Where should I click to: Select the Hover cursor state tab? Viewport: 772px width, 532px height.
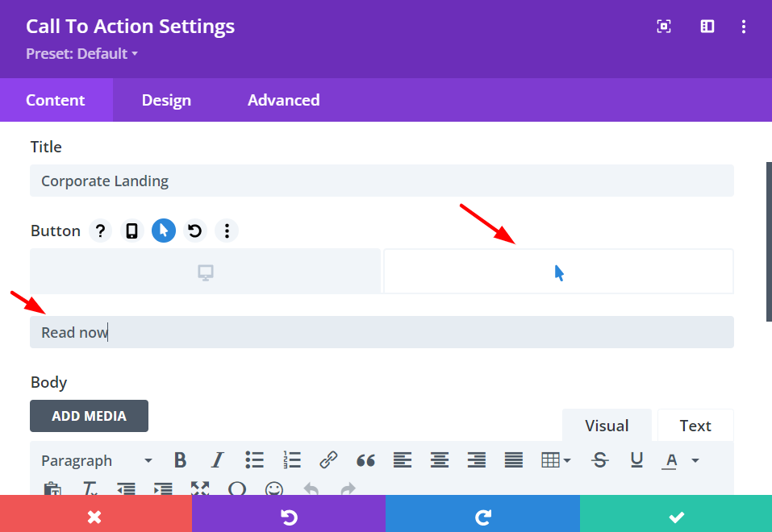(x=559, y=272)
